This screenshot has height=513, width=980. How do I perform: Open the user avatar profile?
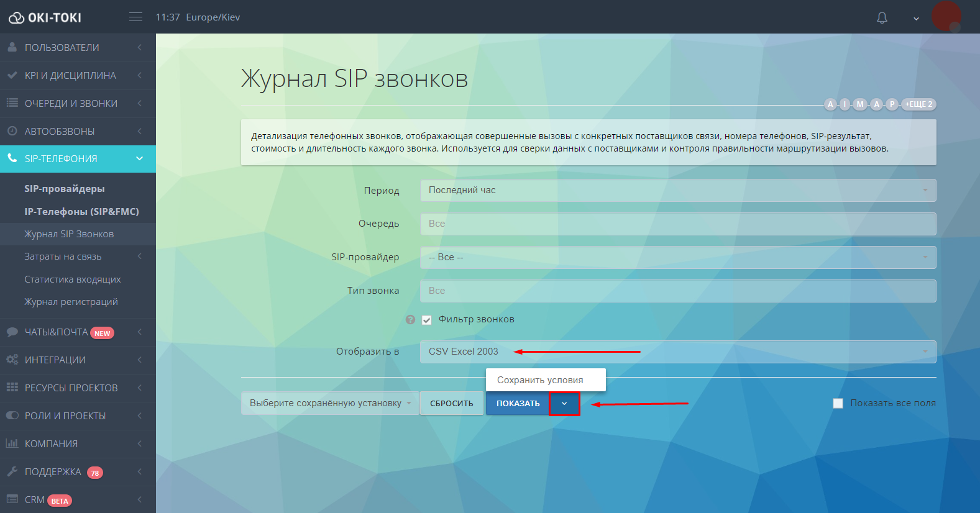click(946, 16)
